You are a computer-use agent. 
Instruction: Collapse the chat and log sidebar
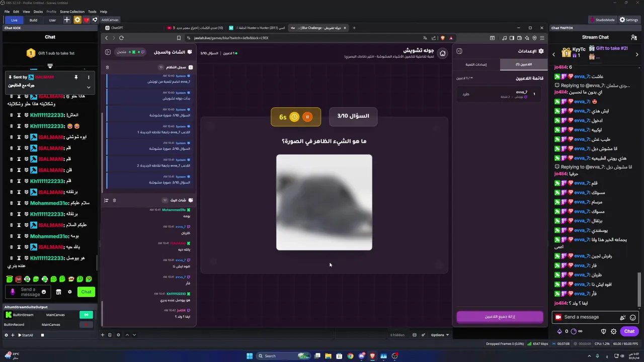(x=108, y=52)
